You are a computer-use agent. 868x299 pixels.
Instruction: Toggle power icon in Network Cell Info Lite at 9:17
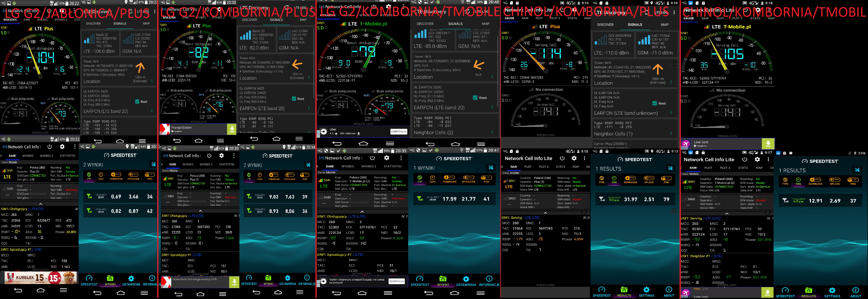(745, 159)
